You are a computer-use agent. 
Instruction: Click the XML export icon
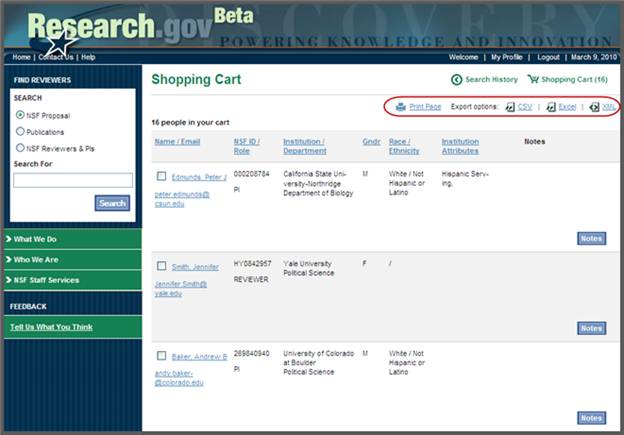594,107
